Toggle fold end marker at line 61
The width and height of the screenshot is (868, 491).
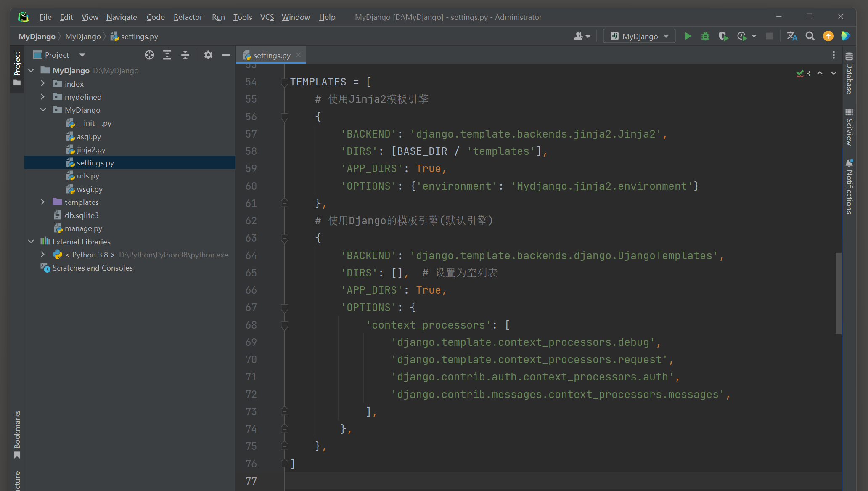pyautogui.click(x=284, y=203)
